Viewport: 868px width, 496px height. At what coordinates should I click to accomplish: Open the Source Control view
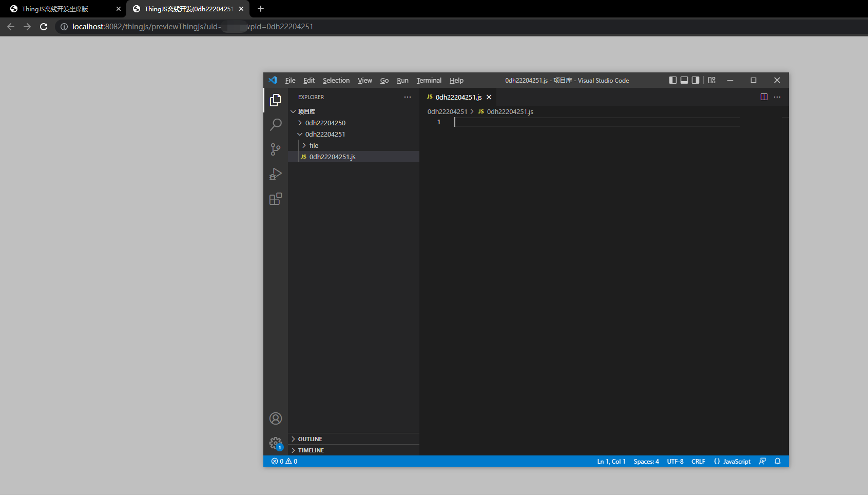pos(276,149)
